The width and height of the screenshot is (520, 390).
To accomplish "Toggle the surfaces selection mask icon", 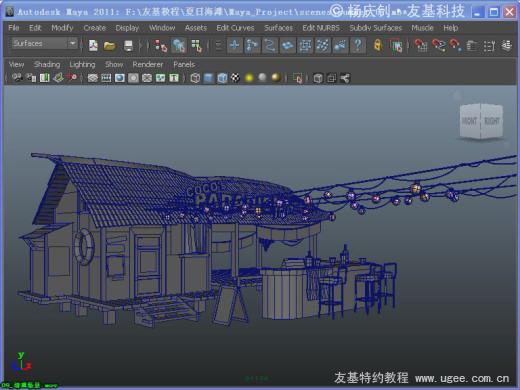I will point(288,45).
